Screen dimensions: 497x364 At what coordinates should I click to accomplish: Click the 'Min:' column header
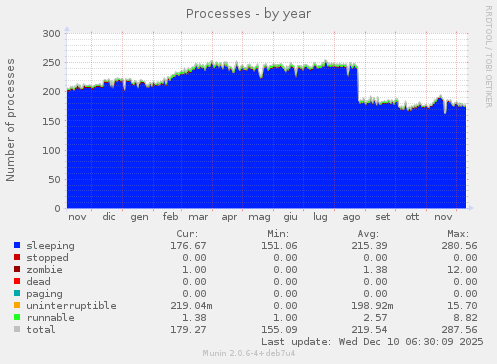click(x=278, y=234)
